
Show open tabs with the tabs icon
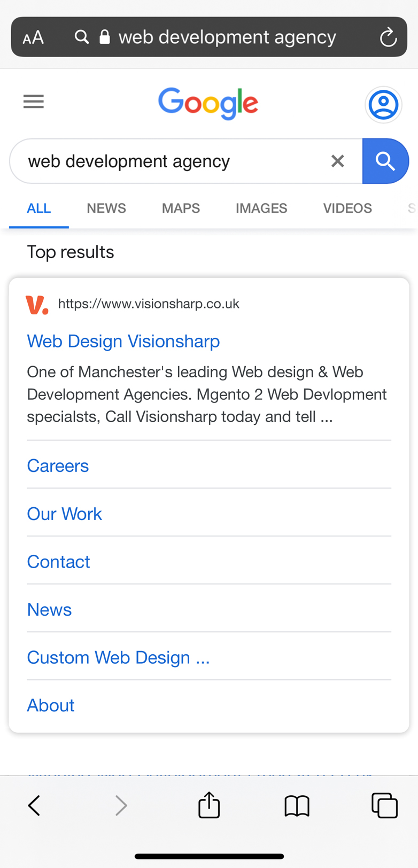384,805
